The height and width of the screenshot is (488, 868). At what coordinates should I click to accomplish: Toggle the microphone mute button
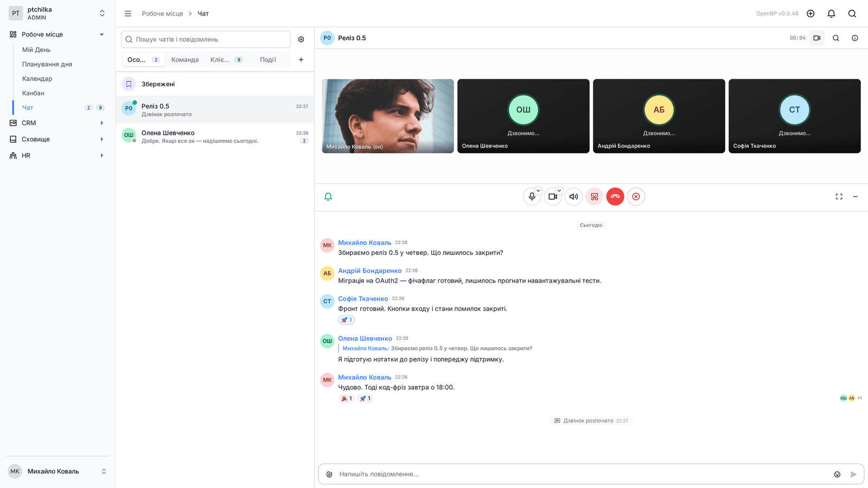point(532,197)
